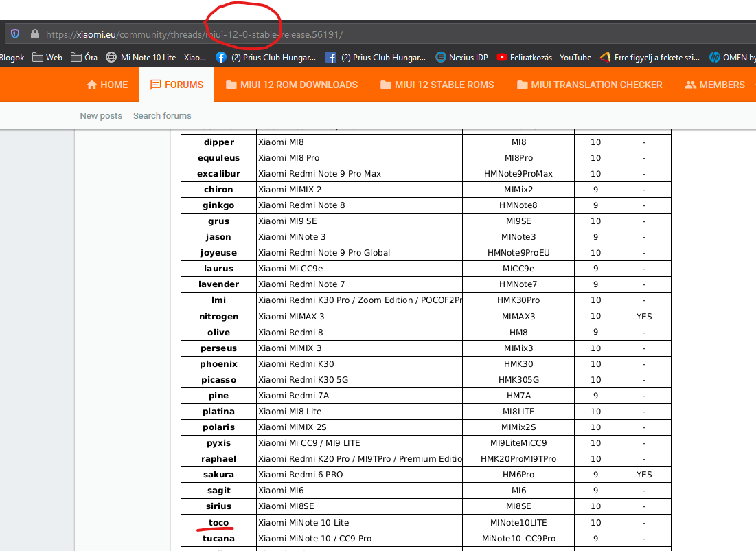Click Xiaomi Redmi Note 9 Pro Global cell
Image resolution: width=756 pixels, height=551 pixels.
(359, 253)
